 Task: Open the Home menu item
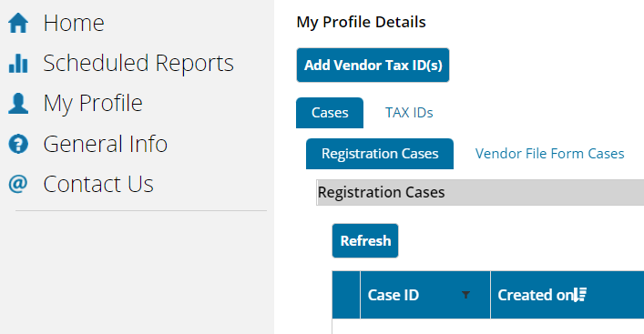(x=74, y=23)
